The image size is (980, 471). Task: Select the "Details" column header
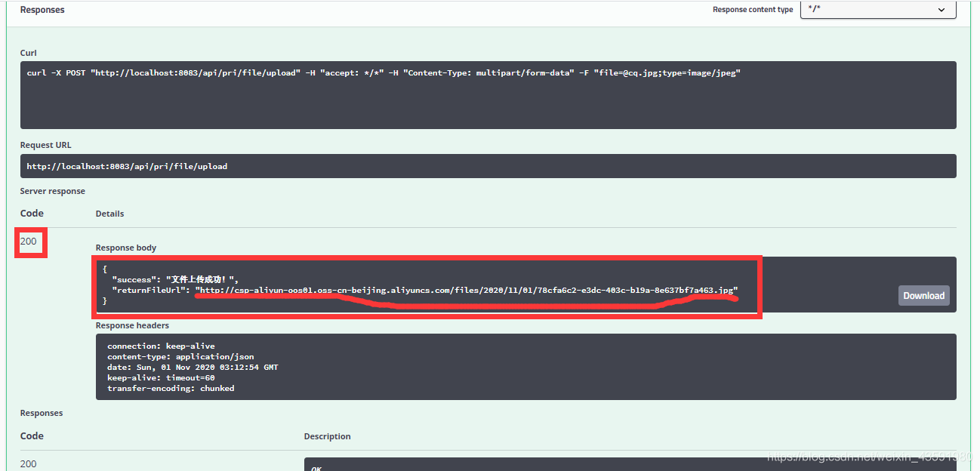[x=109, y=214]
